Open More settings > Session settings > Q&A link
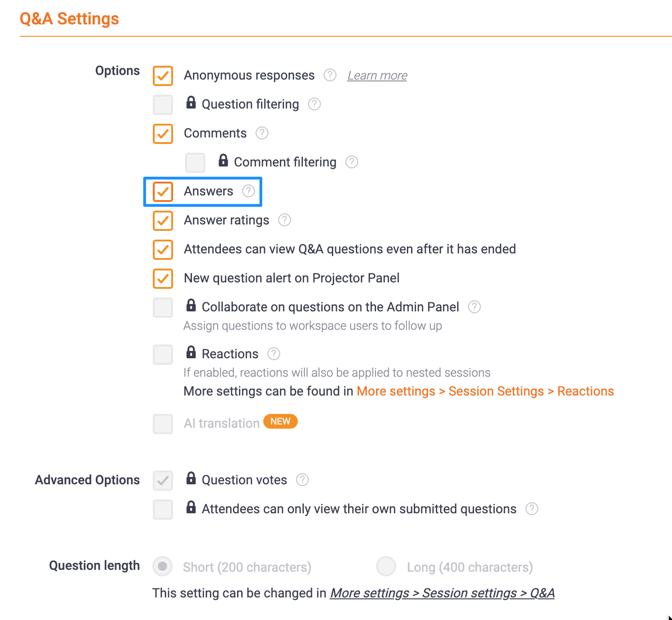The width and height of the screenshot is (672, 620). [442, 593]
